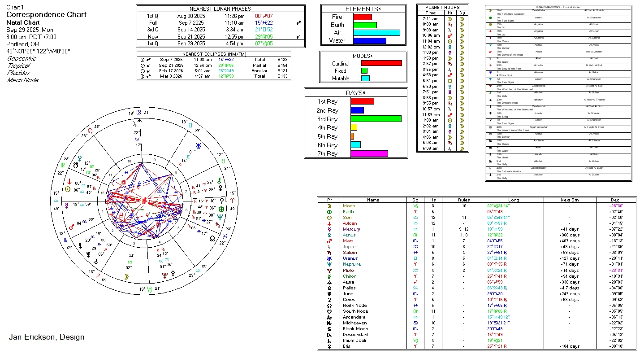Viewport: 644px width, 354px height.
Task: Click the Nearest Lunar Phases table header
Action: (x=220, y=9)
